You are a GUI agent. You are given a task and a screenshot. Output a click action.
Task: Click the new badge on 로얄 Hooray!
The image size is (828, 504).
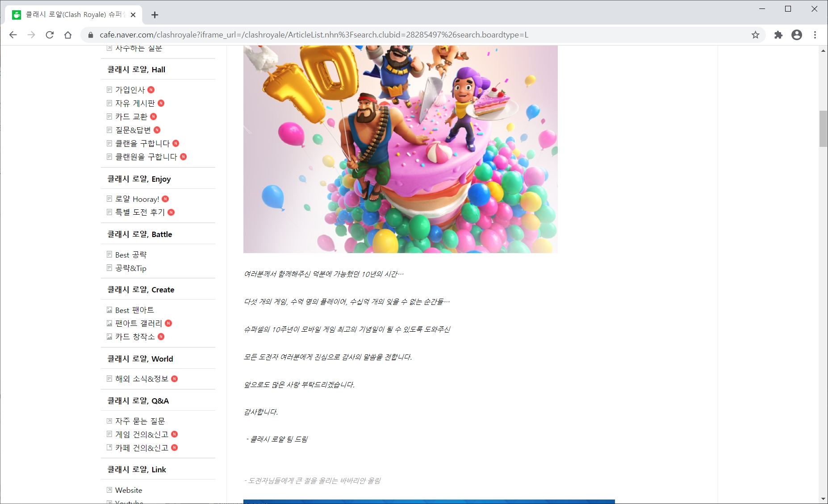pyautogui.click(x=165, y=199)
